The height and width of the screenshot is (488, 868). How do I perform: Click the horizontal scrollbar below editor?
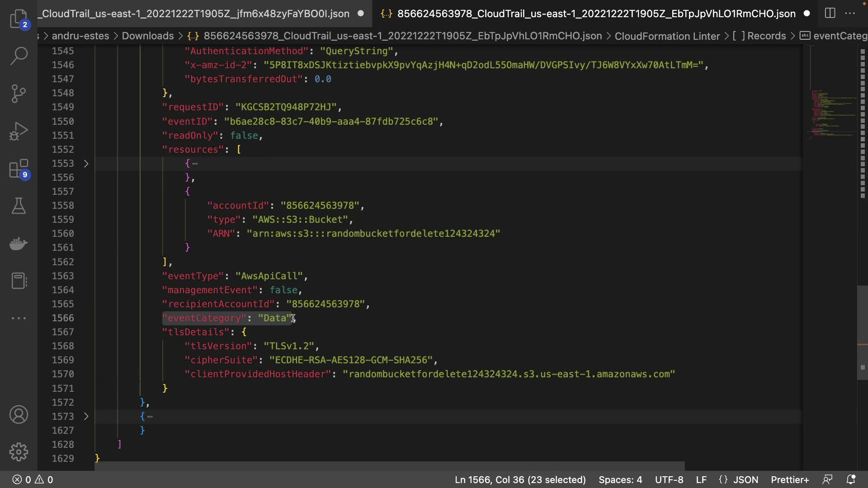[389, 466]
